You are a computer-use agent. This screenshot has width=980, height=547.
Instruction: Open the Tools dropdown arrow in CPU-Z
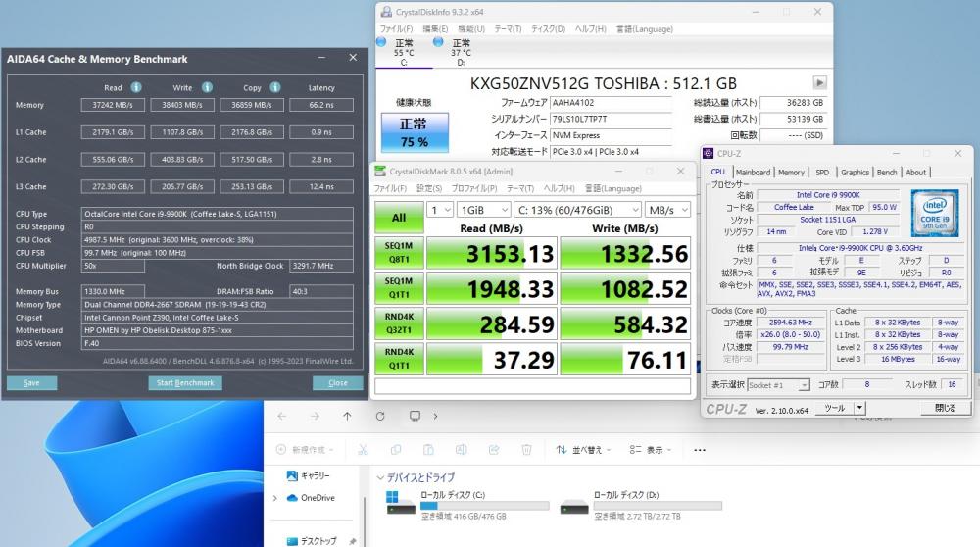[x=860, y=408]
